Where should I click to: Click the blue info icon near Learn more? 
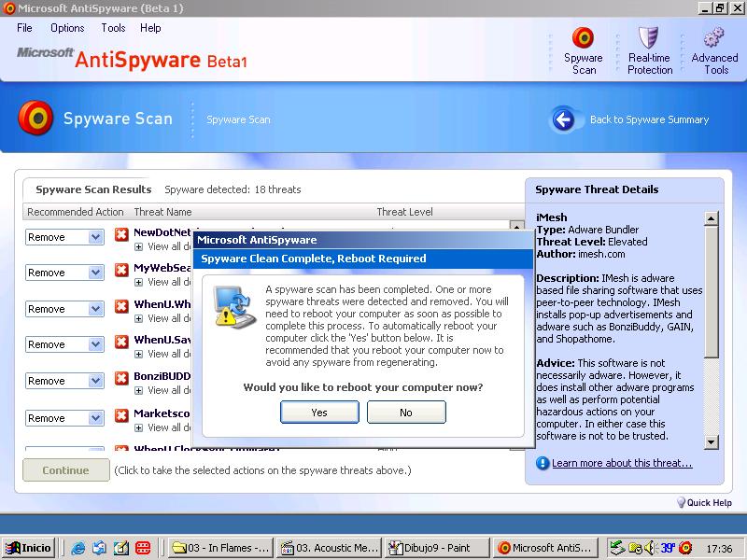pos(543,463)
